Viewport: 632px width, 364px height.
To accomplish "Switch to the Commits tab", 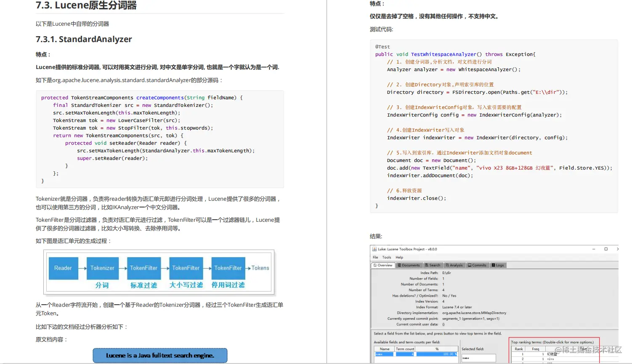I will (x=477, y=265).
